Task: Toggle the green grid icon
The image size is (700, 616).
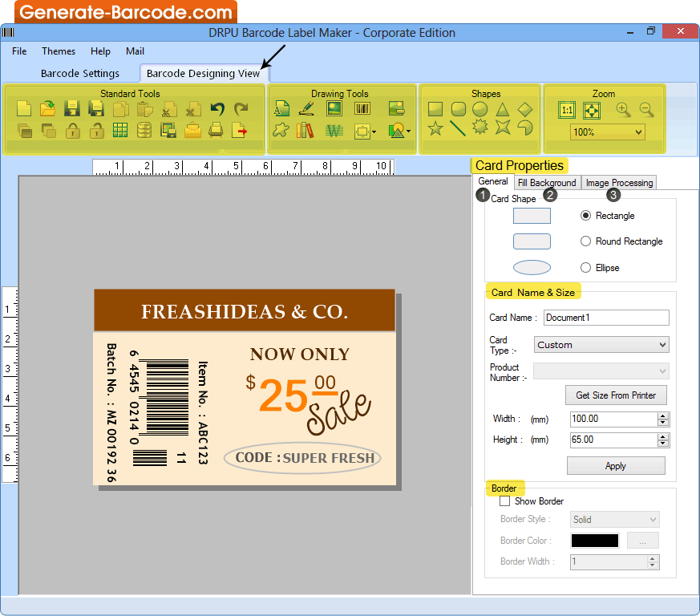Action: point(120,130)
